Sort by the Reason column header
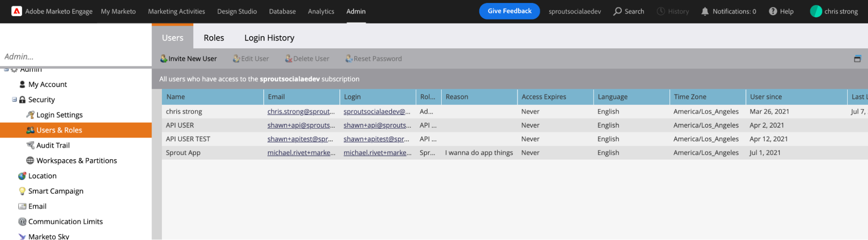The height and width of the screenshot is (240, 868). (x=479, y=97)
